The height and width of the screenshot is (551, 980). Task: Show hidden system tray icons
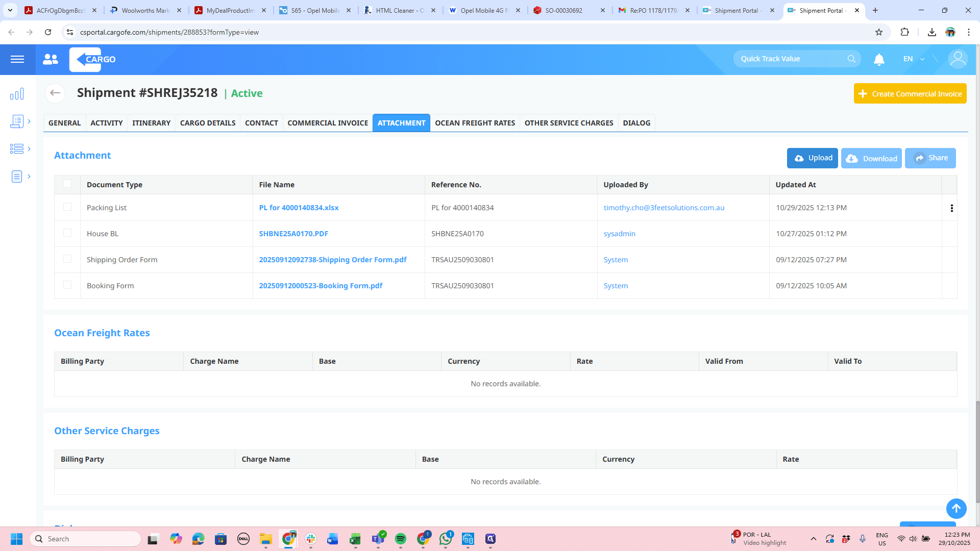pyautogui.click(x=814, y=539)
